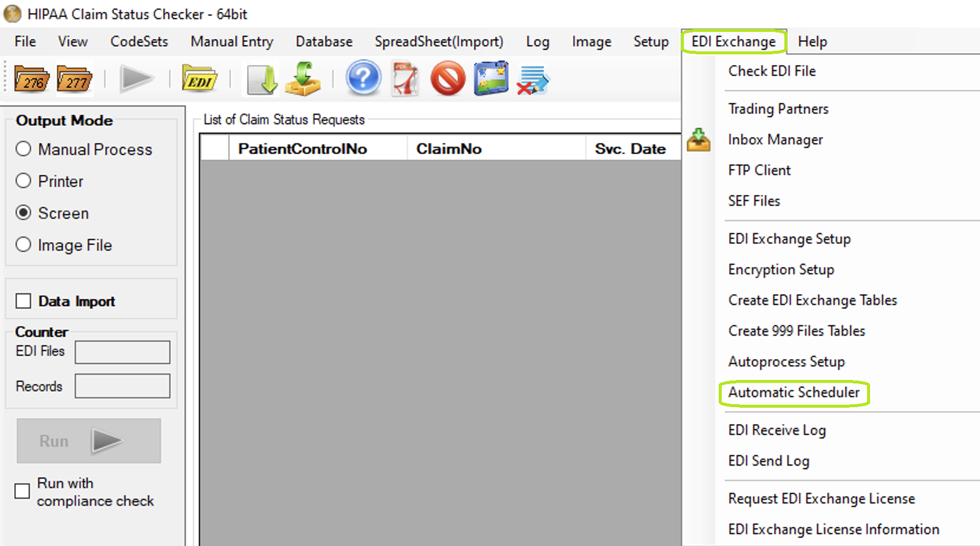980x546 pixels.
Task: Open Encryption Setup
Action: [781, 269]
